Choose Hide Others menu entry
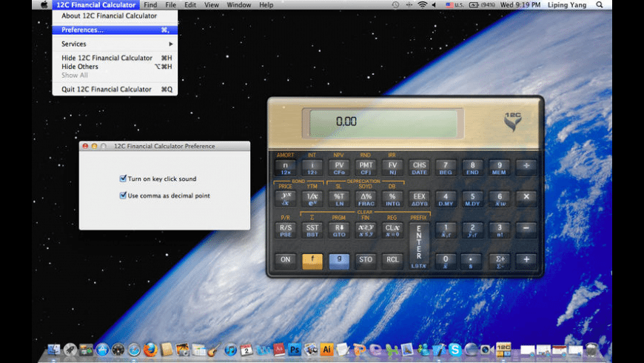The width and height of the screenshot is (644, 363). point(115,67)
